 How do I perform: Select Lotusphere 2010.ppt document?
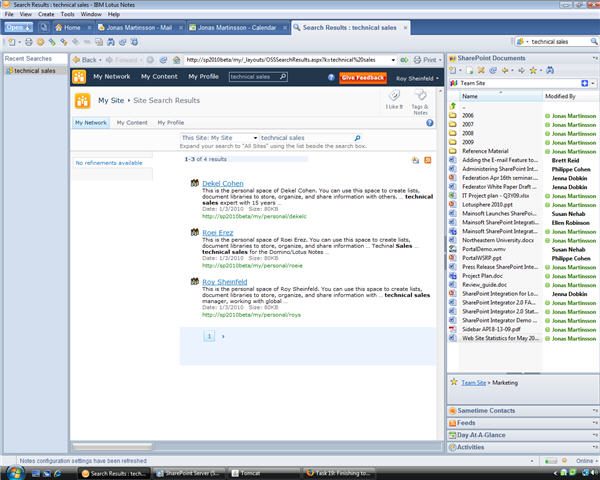tap(487, 205)
